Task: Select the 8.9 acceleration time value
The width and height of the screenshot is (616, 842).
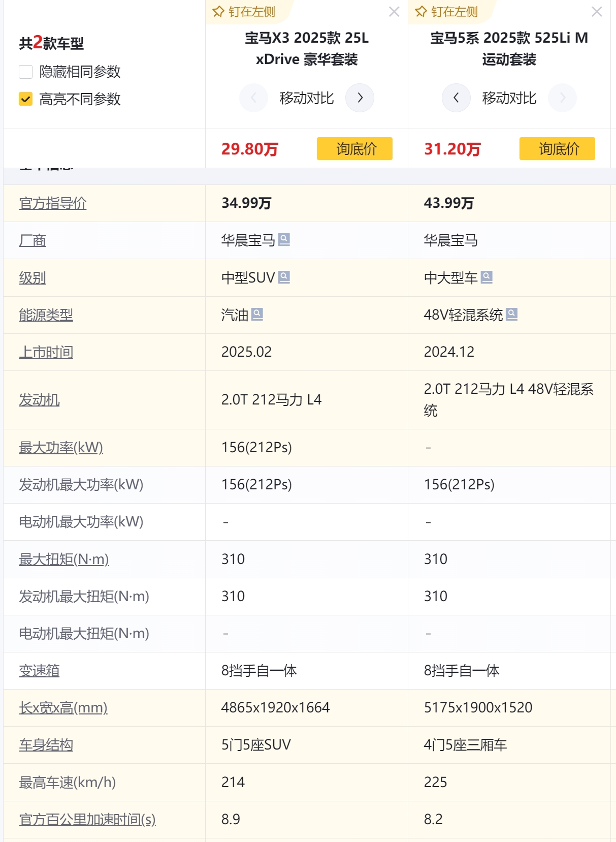Action: point(231,819)
